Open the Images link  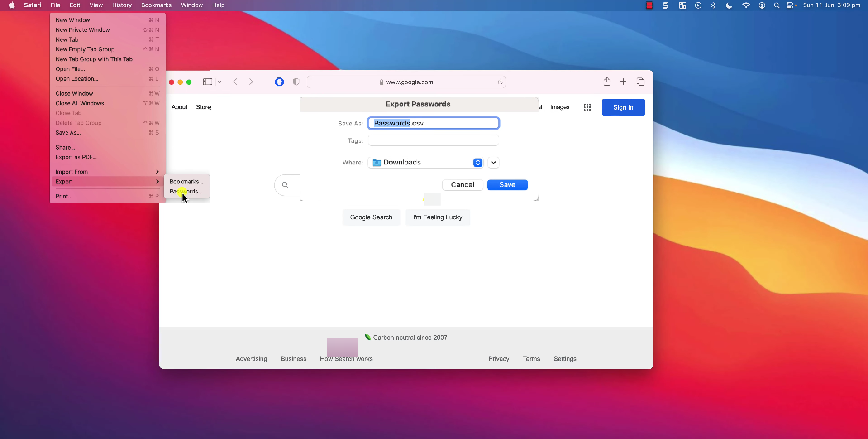click(560, 107)
